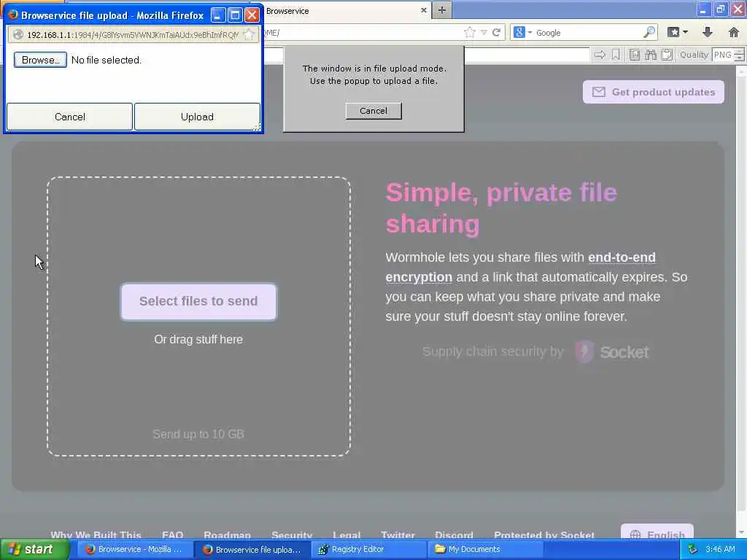Click Cancel in the file upload popup

[69, 117]
